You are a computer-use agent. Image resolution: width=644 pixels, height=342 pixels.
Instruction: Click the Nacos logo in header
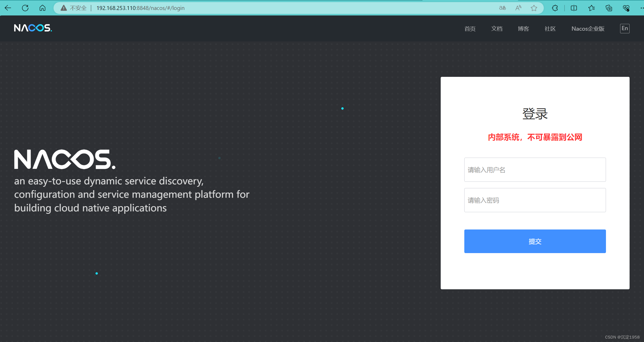point(33,28)
